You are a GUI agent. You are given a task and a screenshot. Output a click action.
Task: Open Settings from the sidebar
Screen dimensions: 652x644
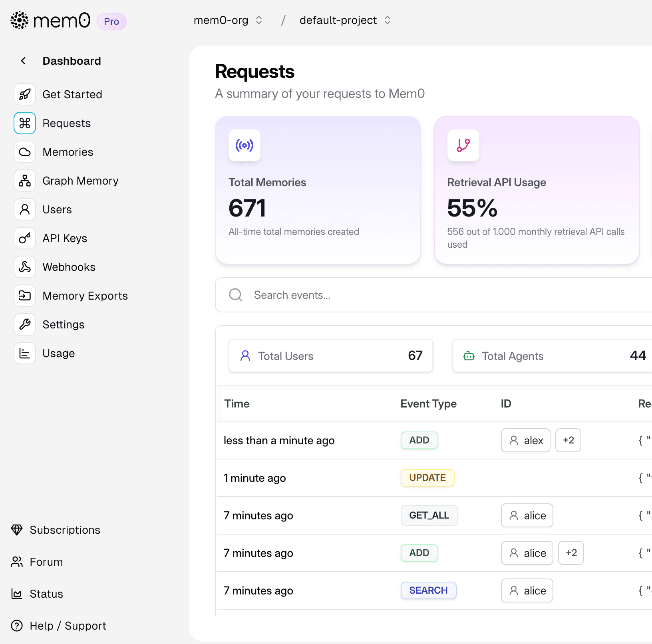point(64,324)
